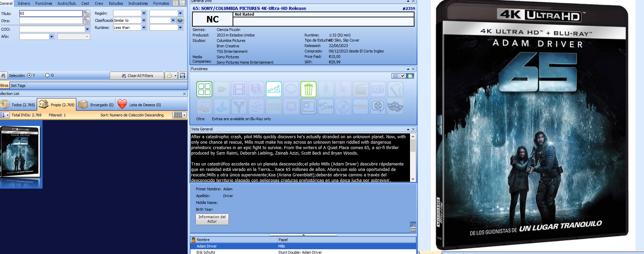The image size is (644, 254).
Task: Toggle the DVD-ROM laptop feature icon
Action: [x=204, y=107]
